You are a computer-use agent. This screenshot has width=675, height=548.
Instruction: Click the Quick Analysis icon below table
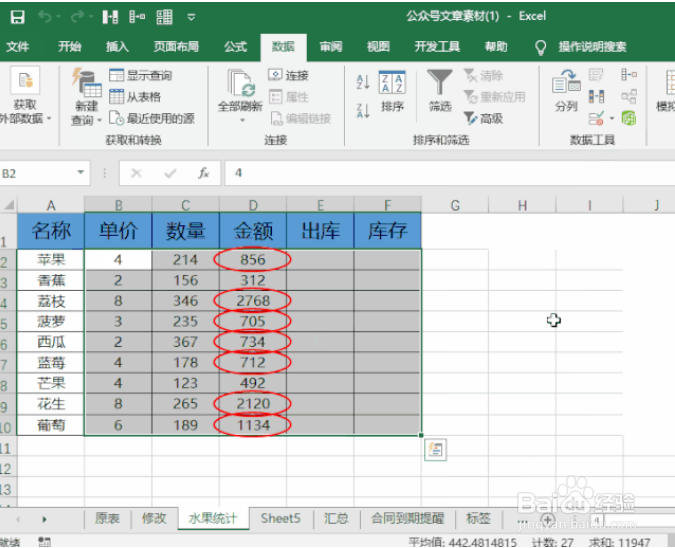pyautogui.click(x=435, y=449)
